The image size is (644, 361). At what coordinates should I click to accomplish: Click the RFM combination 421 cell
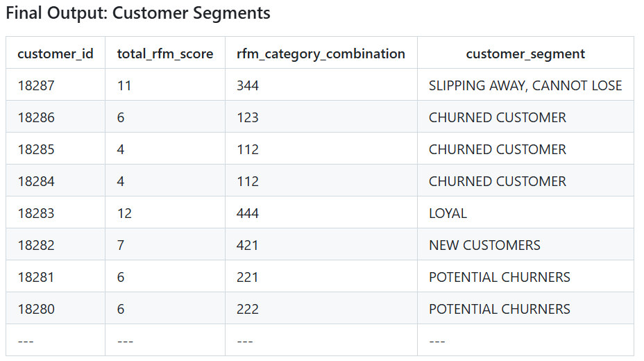click(248, 245)
